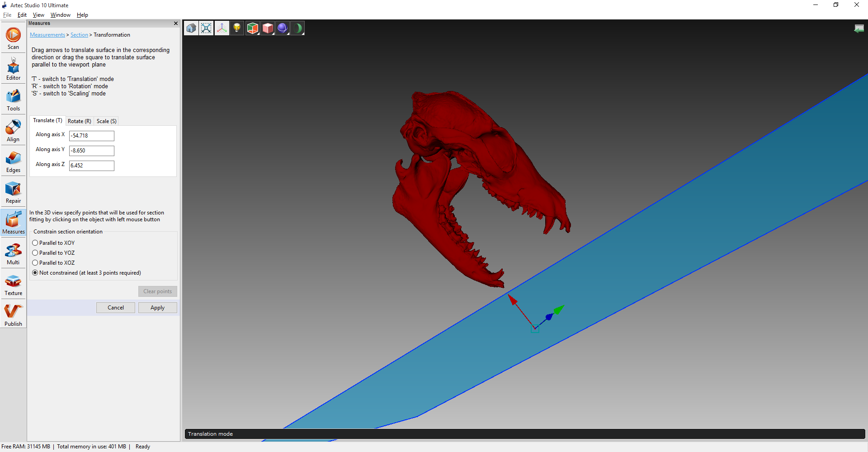Open the Scan panel
Viewport: 868px width, 452px height.
(13, 38)
